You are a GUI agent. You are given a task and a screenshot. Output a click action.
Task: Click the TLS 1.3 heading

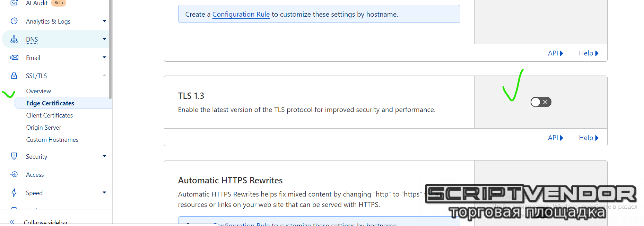(191, 96)
